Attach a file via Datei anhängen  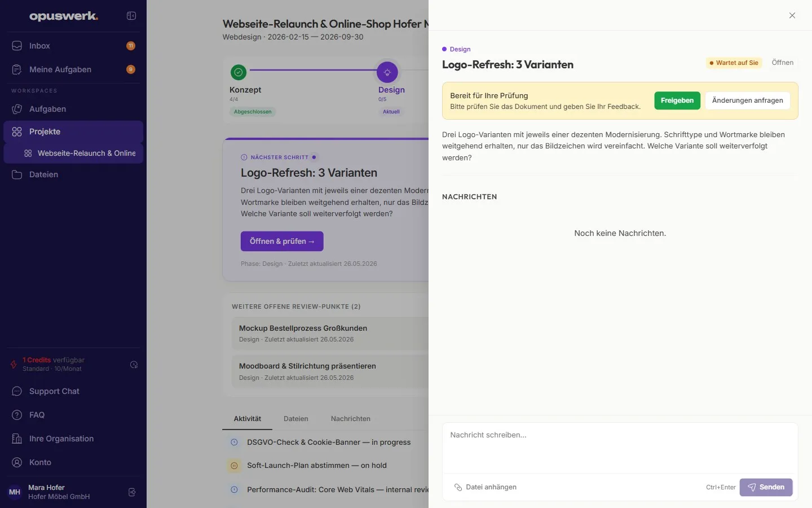tap(486, 487)
